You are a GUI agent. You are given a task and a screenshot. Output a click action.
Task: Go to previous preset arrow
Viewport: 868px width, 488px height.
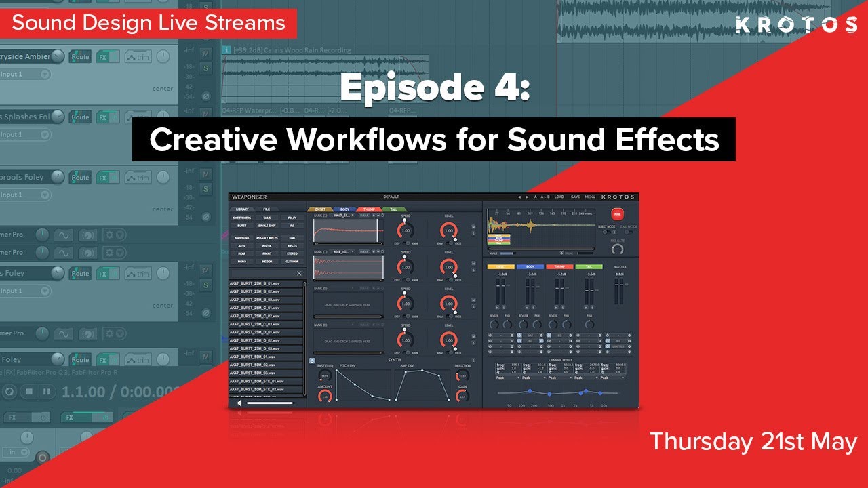pyautogui.click(x=519, y=197)
